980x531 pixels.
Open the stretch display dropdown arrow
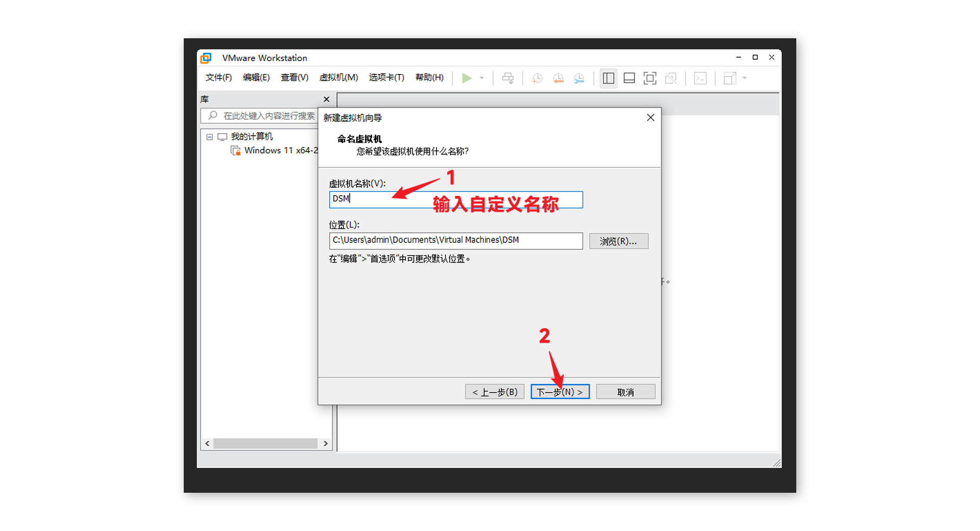coord(745,78)
